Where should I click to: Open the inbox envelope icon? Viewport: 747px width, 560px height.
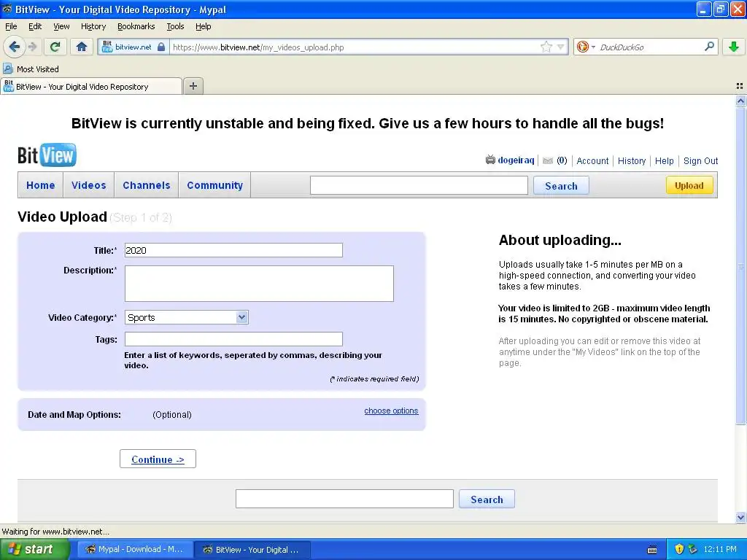548,160
